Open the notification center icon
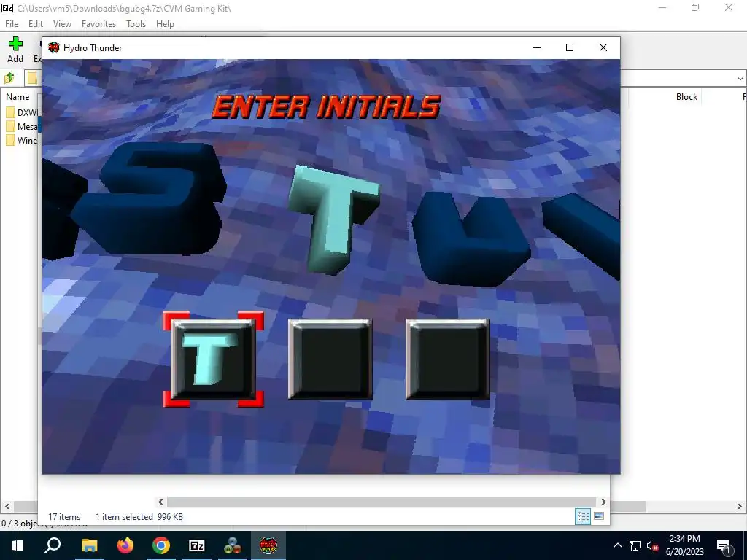Viewport: 747px width, 560px height. pos(723,545)
